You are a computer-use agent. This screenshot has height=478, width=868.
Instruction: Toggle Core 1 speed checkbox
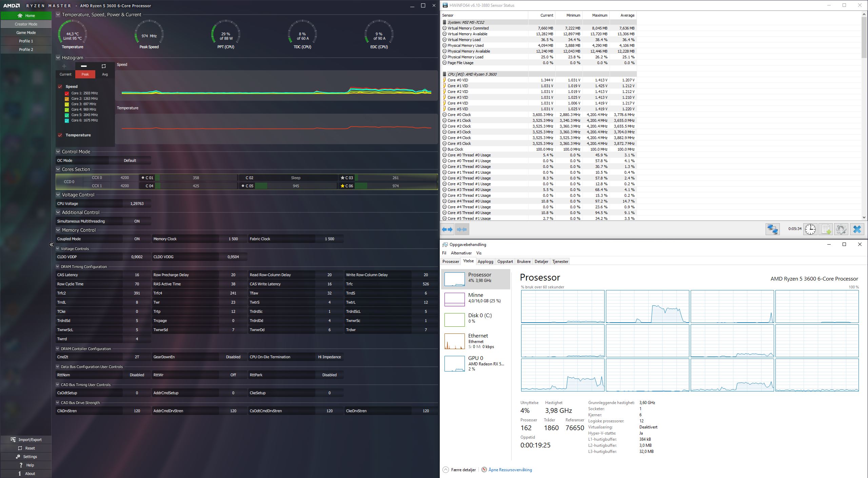tap(67, 93)
